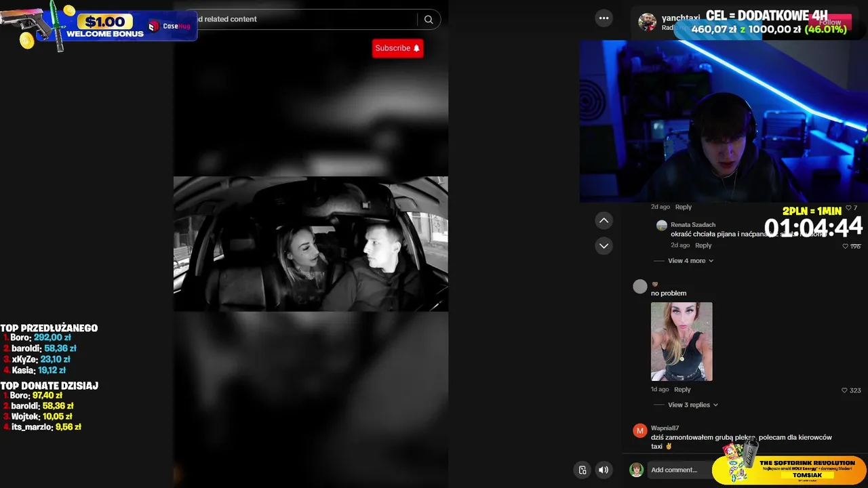Viewport: 868px width, 488px height.
Task: Toggle the auto-scroll icon beside speaker
Action: pyautogui.click(x=583, y=470)
